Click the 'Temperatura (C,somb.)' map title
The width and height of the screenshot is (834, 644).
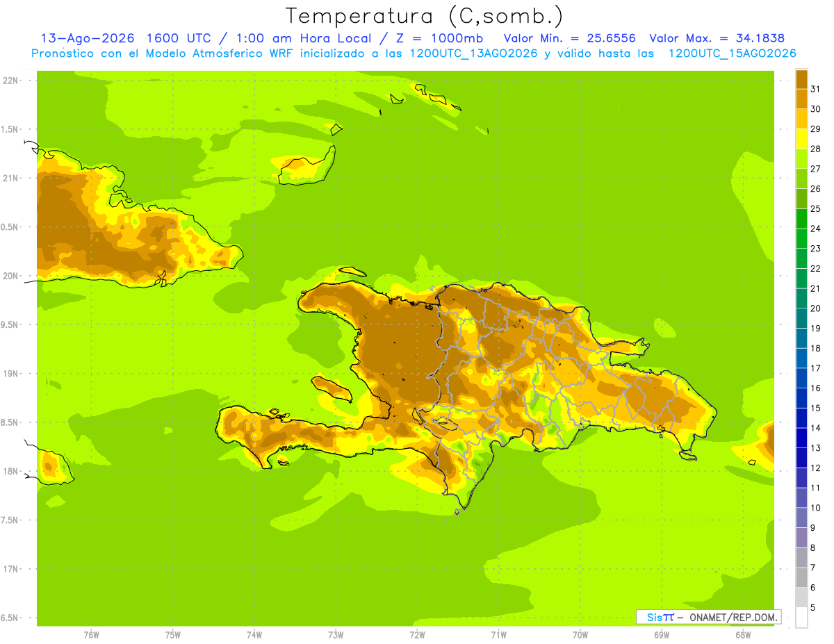pos(425,16)
